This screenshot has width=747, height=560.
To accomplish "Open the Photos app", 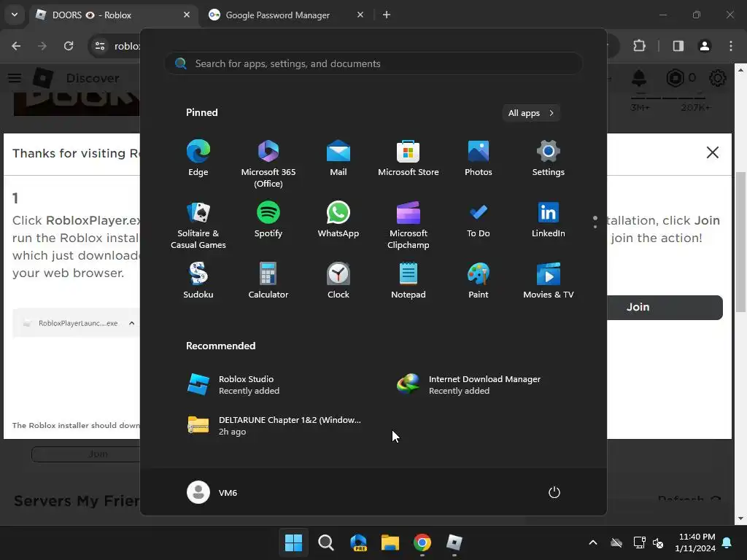I will (479, 159).
